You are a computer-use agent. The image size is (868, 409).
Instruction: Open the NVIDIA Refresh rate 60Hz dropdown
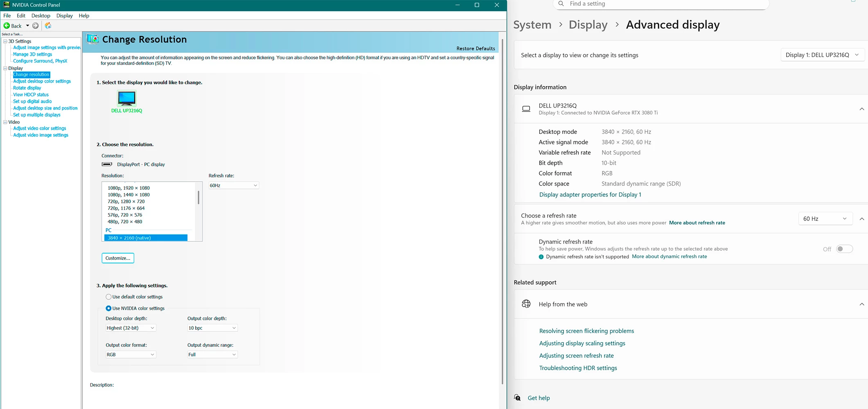[234, 186]
